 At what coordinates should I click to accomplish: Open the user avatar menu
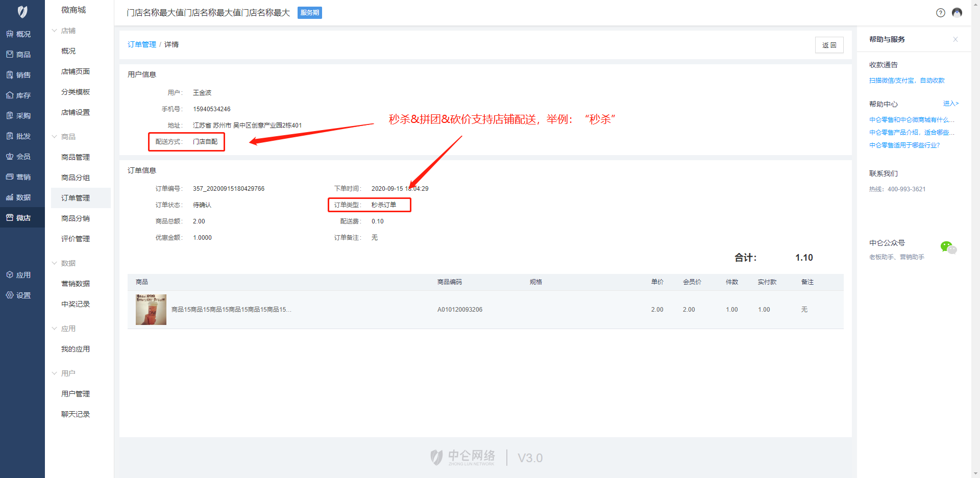pos(957,13)
